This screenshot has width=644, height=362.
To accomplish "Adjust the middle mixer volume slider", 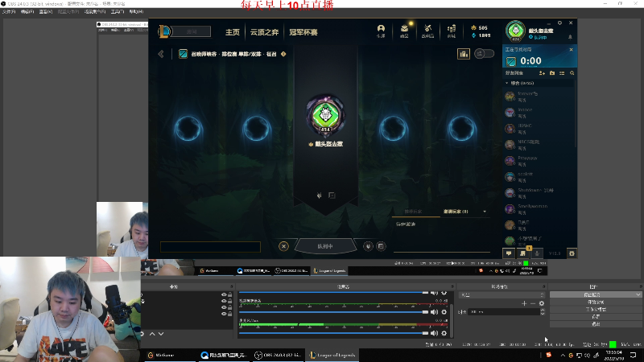I will click(x=333, y=312).
